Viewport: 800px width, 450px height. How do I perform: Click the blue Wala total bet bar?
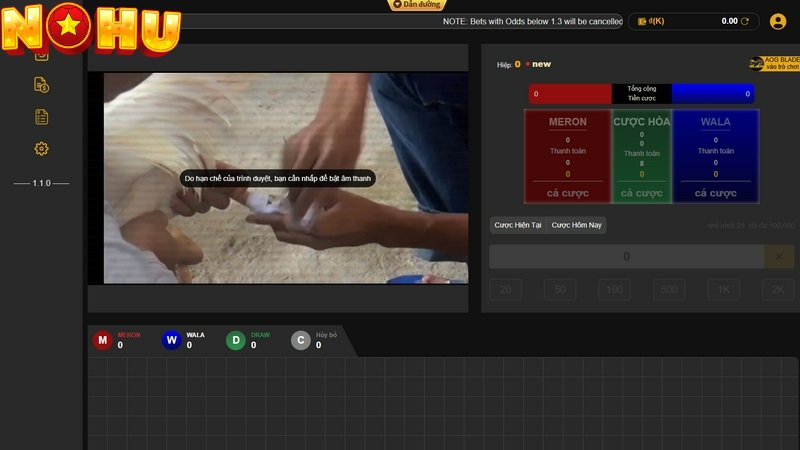tap(713, 94)
